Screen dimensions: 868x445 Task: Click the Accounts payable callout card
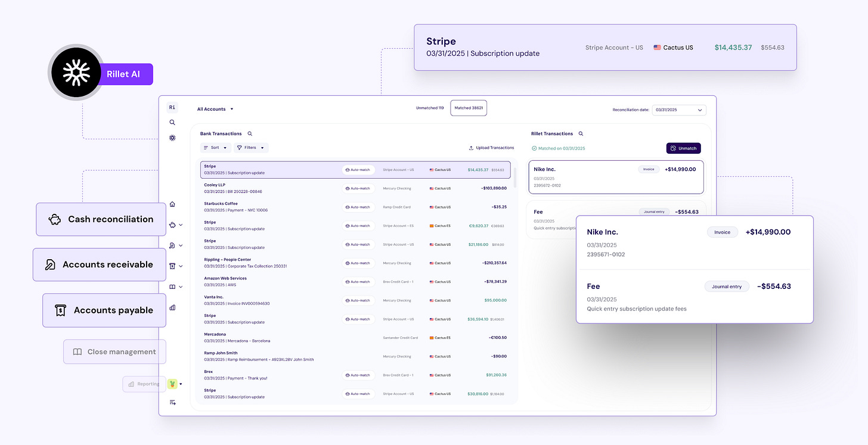tap(104, 310)
